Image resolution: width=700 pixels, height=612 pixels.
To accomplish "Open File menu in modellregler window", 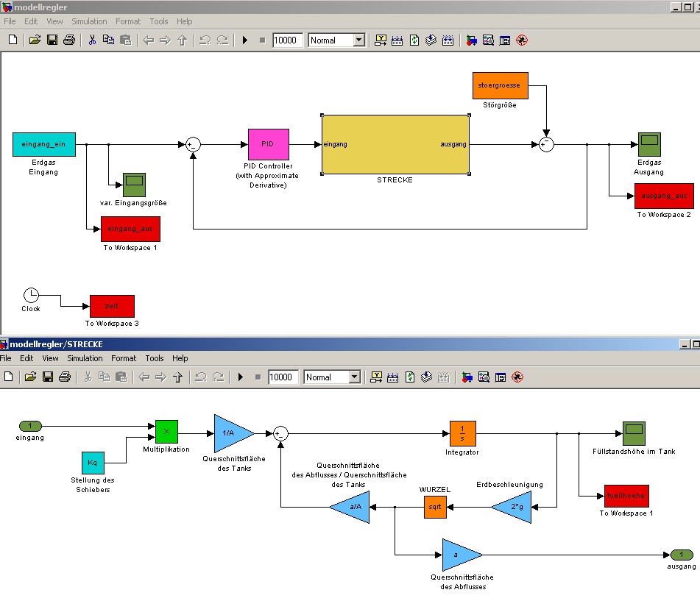I will [10, 21].
